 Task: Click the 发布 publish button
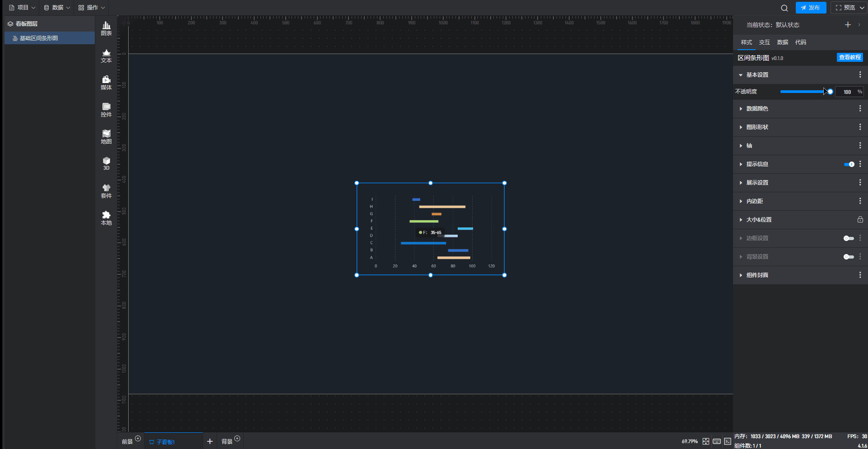click(x=811, y=8)
